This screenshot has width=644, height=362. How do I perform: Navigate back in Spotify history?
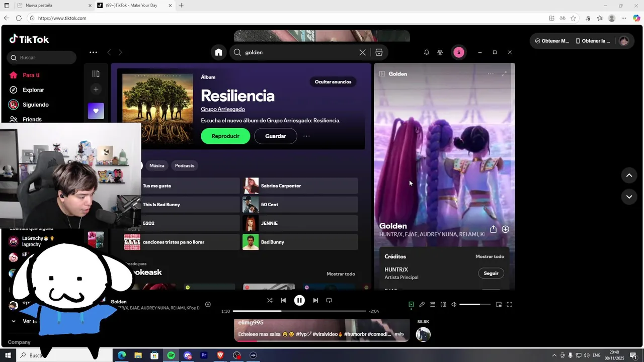tap(109, 52)
